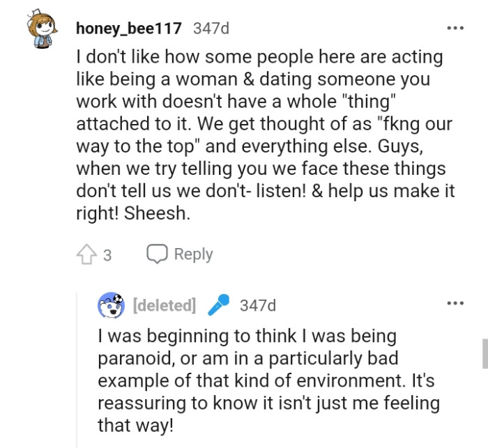Click the speech bubble reply icon
The width and height of the screenshot is (488, 448).
click(x=156, y=254)
